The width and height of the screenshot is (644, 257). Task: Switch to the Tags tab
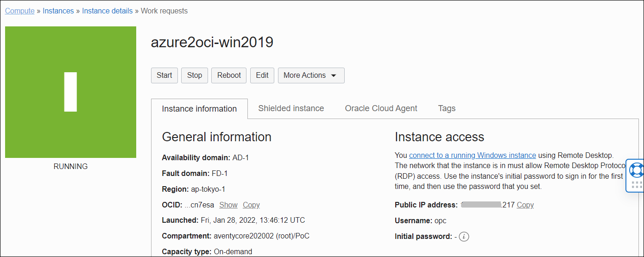coord(447,108)
